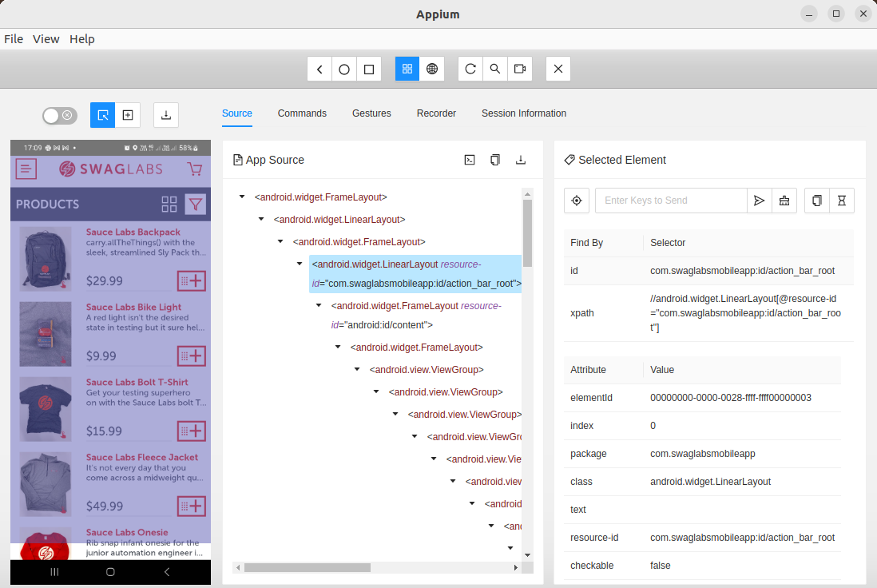Collapse the android:id/content FrameLayout node
Image resolution: width=877 pixels, height=588 pixels.
pyautogui.click(x=319, y=305)
